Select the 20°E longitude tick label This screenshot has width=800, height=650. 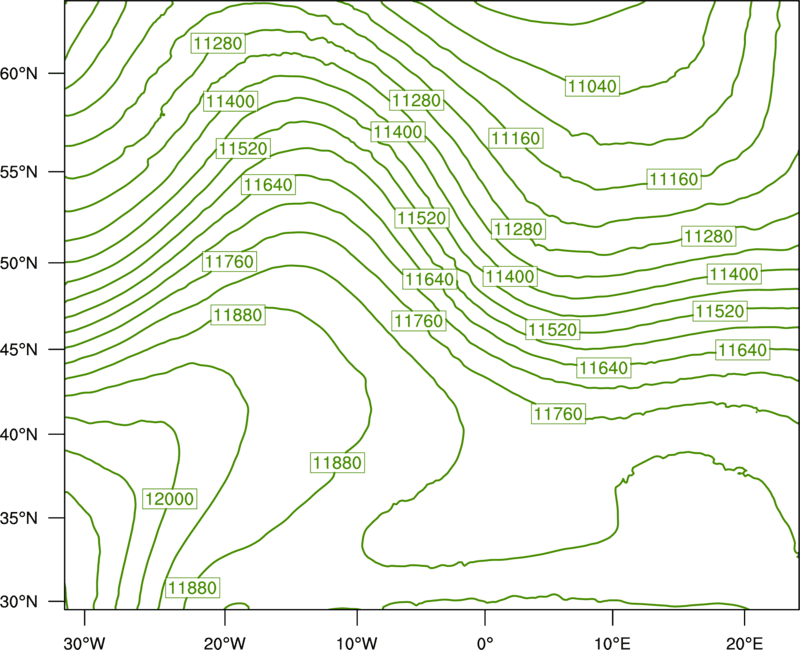click(744, 643)
